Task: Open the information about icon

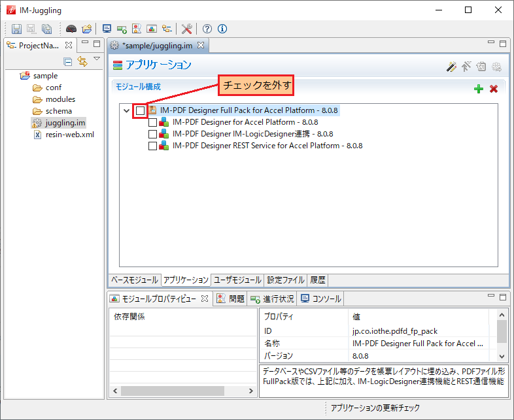Action: tap(222, 29)
